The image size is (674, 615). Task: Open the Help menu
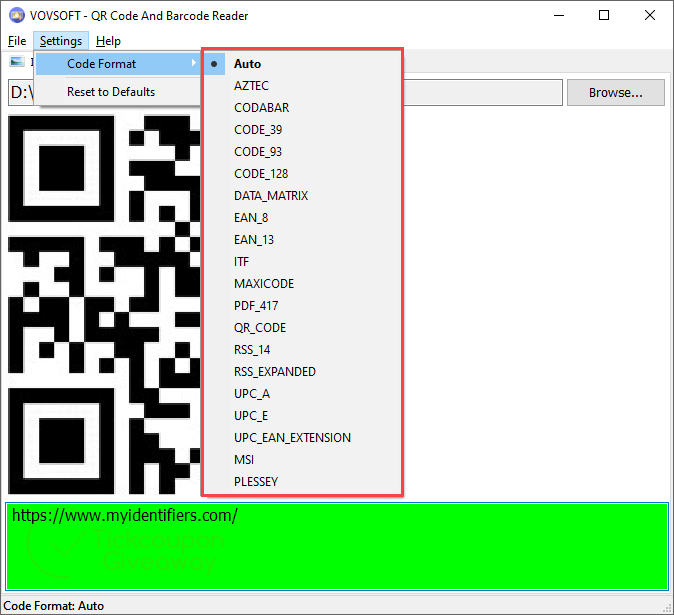coord(108,41)
